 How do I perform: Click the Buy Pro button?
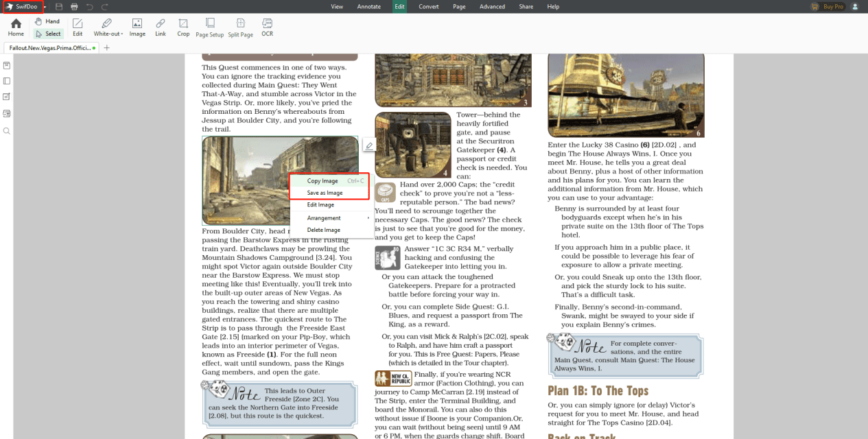coord(827,7)
